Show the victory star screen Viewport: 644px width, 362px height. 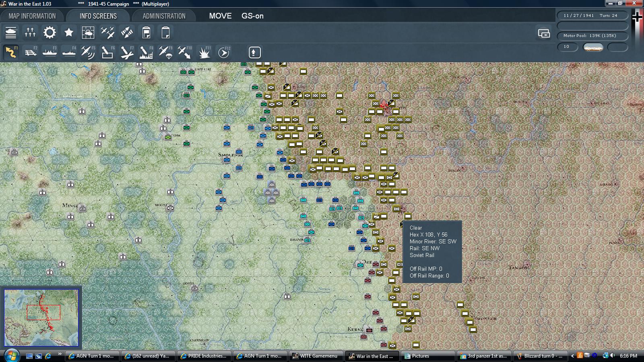pyautogui.click(x=69, y=33)
